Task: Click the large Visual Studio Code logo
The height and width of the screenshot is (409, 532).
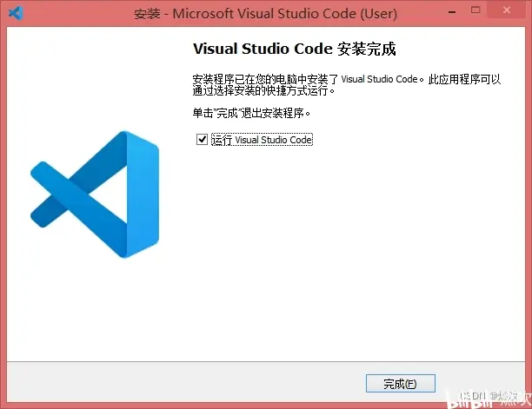Action: [95, 195]
